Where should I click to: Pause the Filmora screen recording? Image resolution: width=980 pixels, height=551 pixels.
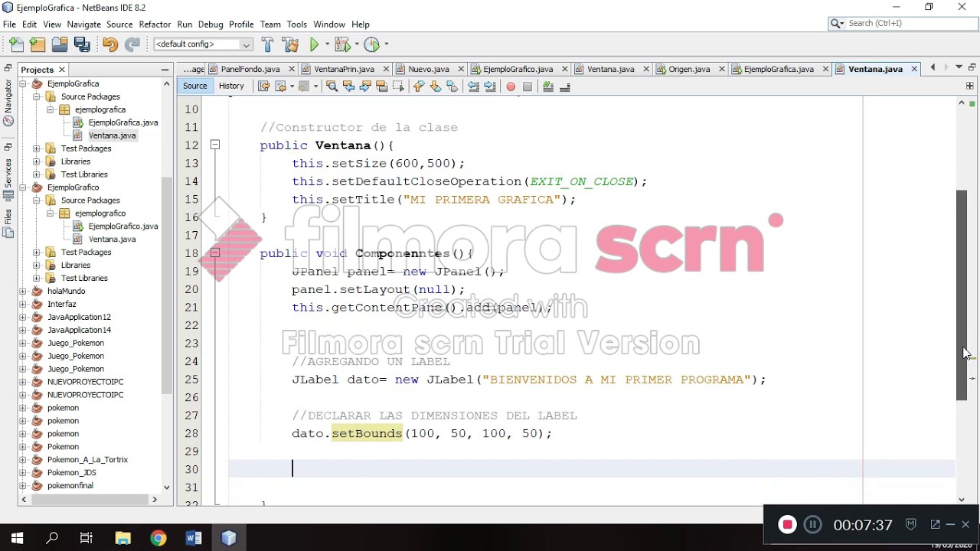(x=813, y=525)
